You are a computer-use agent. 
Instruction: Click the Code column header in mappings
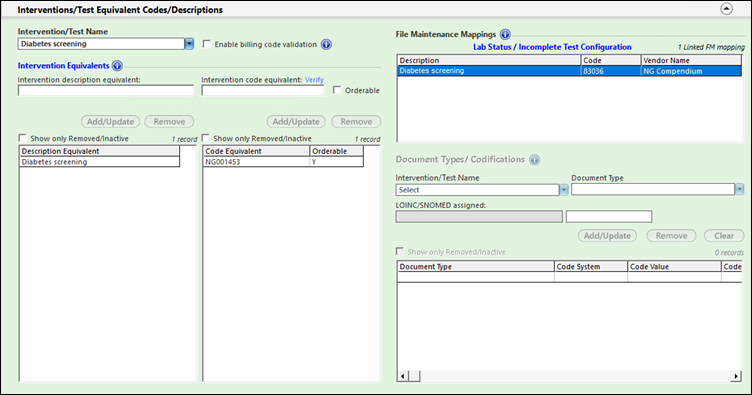pos(611,60)
